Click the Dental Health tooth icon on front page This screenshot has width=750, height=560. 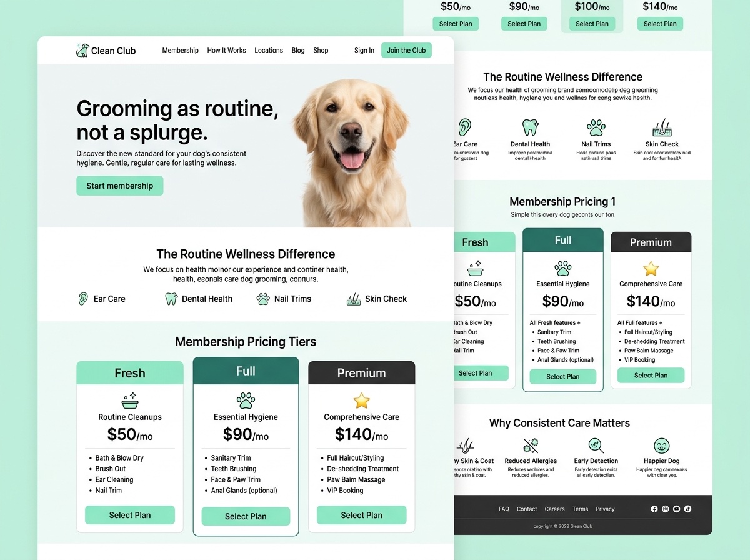pos(171,299)
